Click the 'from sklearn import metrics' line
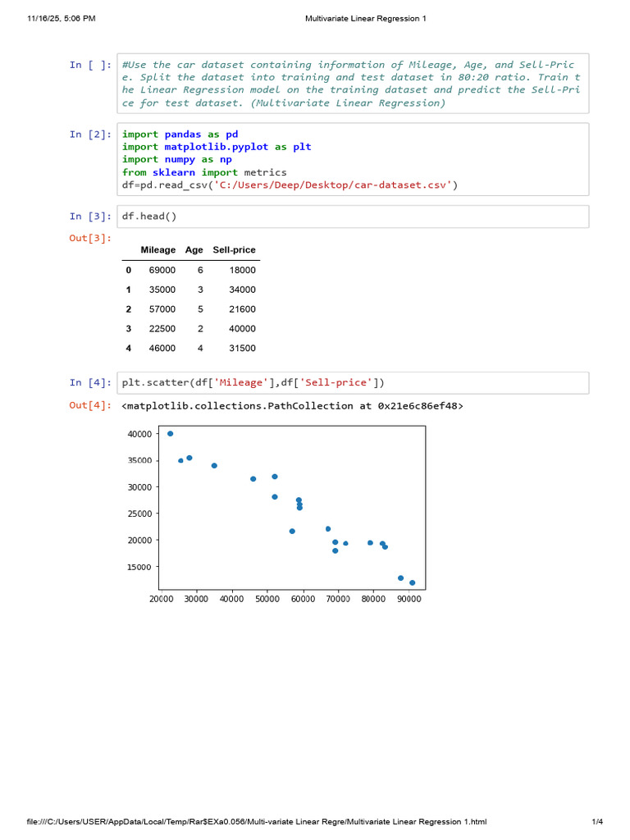Viewport: 630px width, 840px height. click(204, 172)
